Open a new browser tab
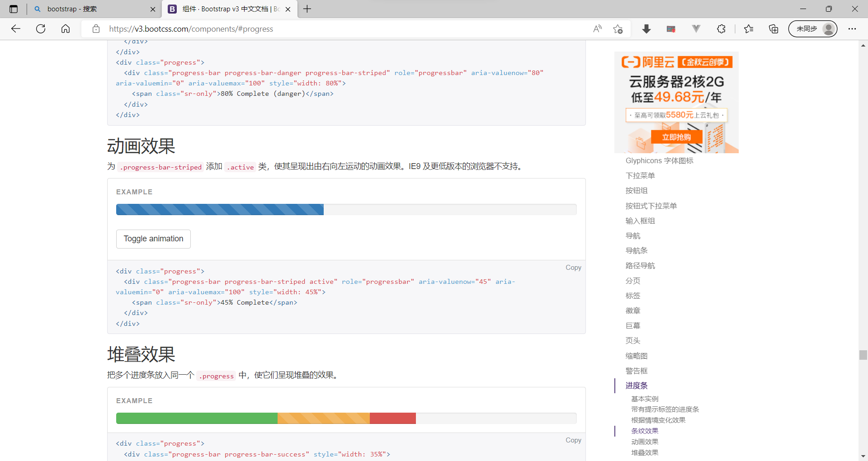868x461 pixels. pos(307,9)
